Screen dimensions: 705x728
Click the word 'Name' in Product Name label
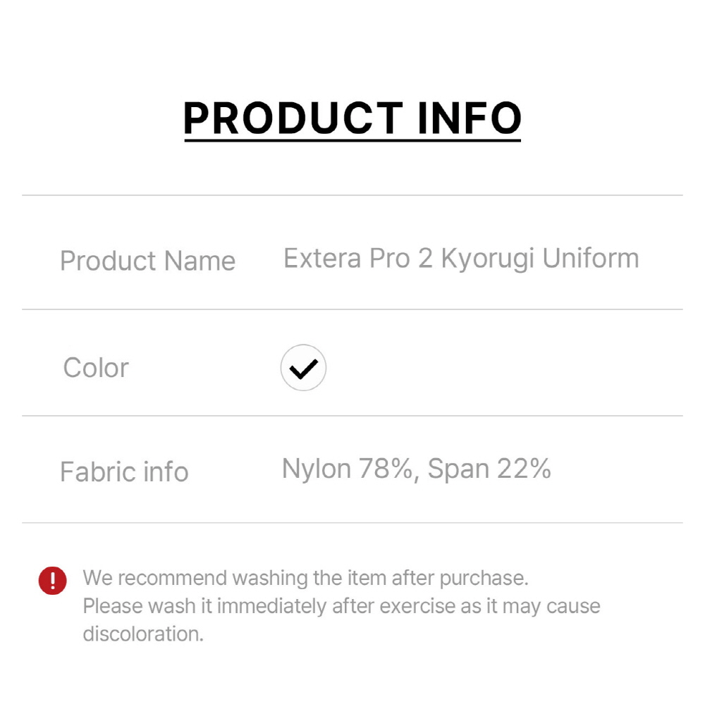[x=200, y=261]
